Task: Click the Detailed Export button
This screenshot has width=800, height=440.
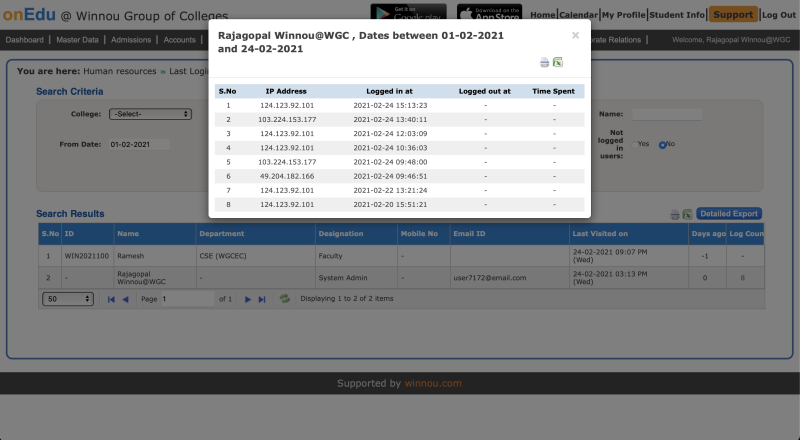Action: pyautogui.click(x=729, y=214)
